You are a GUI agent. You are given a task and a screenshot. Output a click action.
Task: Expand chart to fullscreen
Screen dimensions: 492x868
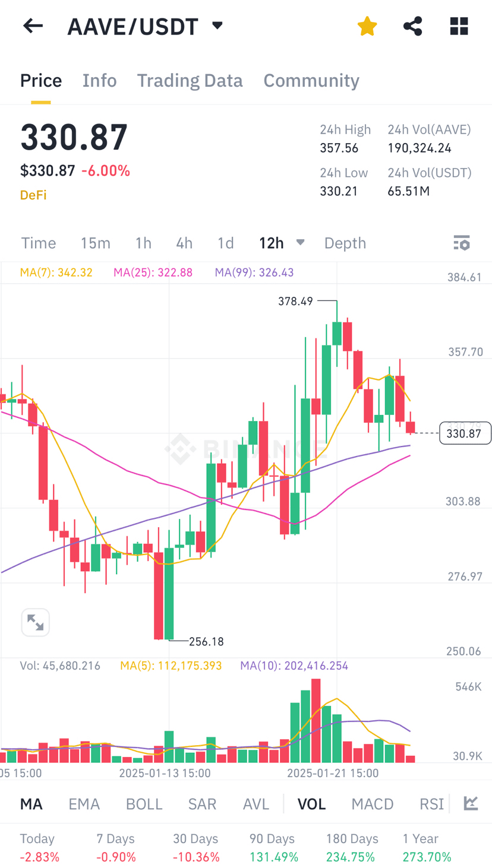[35, 622]
